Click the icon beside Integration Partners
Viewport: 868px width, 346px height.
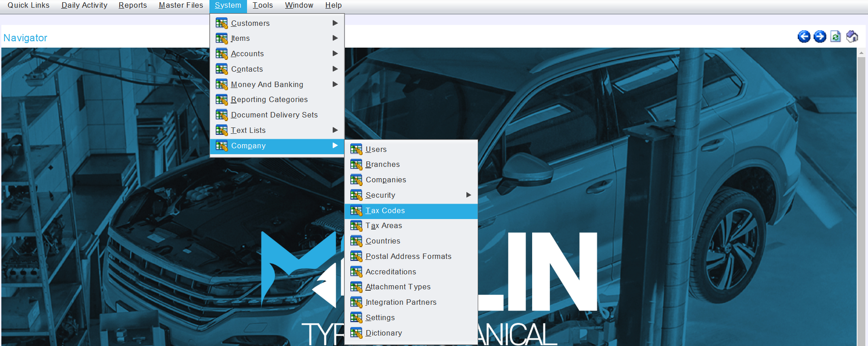click(x=356, y=302)
